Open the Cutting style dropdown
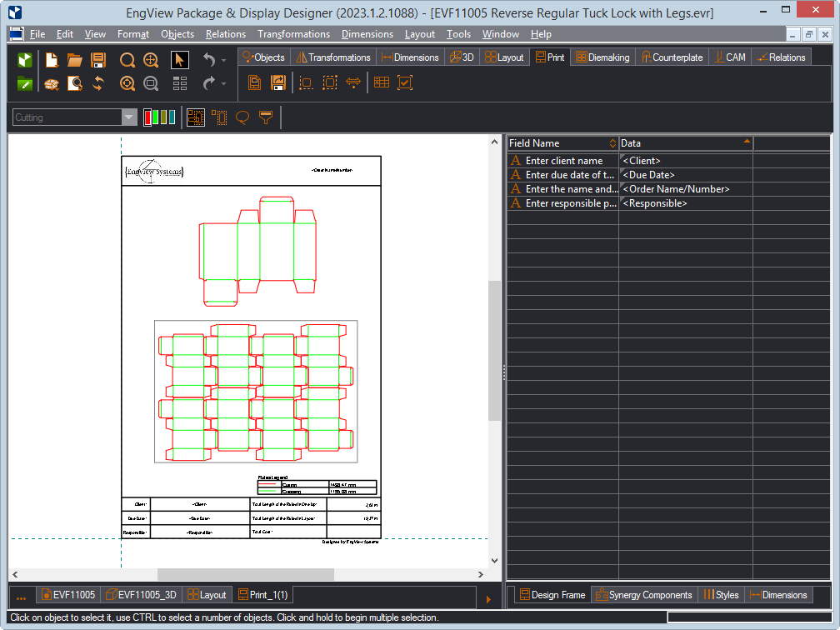The image size is (840, 630). (x=129, y=117)
